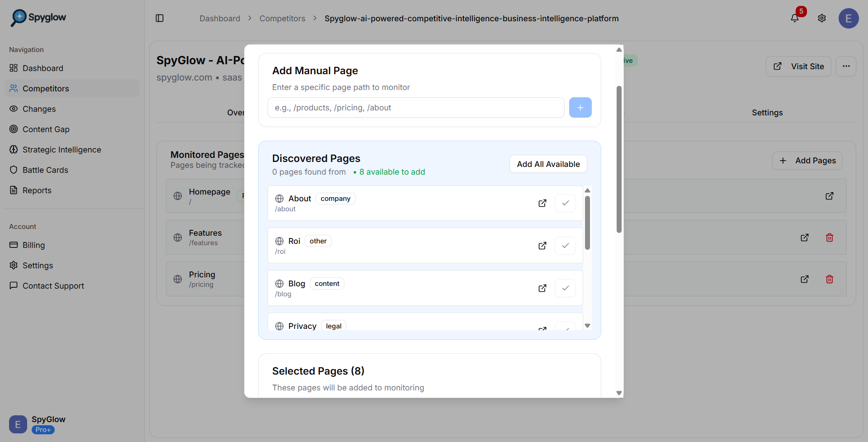Image resolution: width=868 pixels, height=442 pixels.
Task: Click the dialog scrollbar up arrow
Action: pyautogui.click(x=619, y=50)
